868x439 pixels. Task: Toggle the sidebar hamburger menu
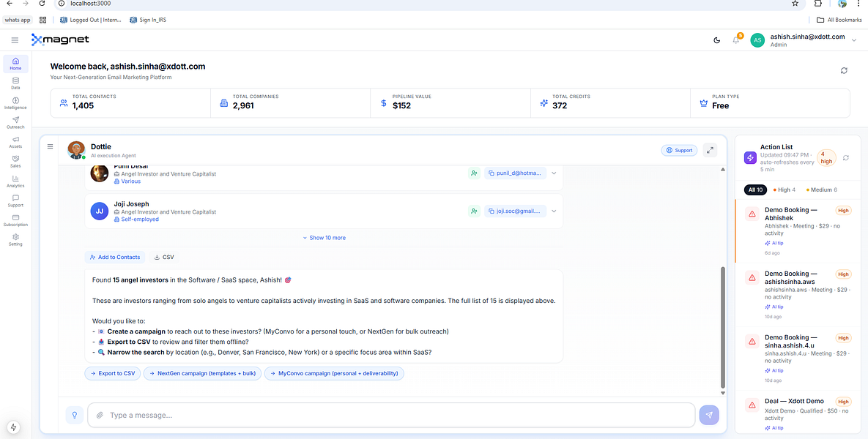(15, 40)
